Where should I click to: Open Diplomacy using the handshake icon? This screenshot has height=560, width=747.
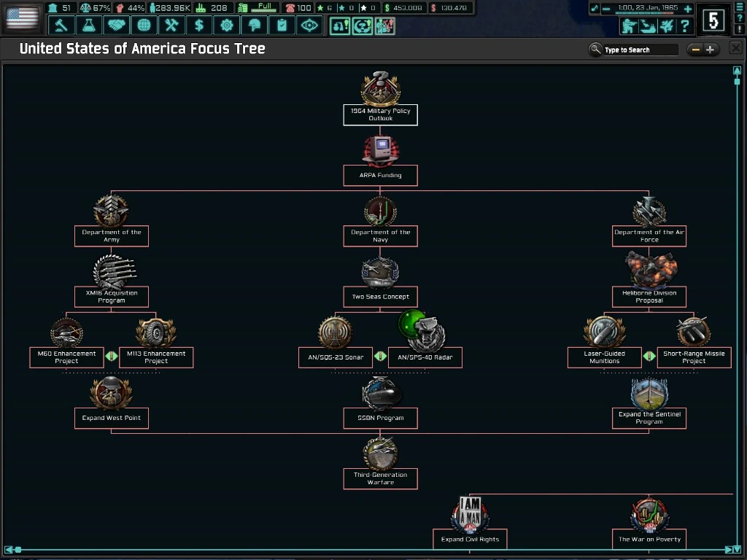pos(116,24)
